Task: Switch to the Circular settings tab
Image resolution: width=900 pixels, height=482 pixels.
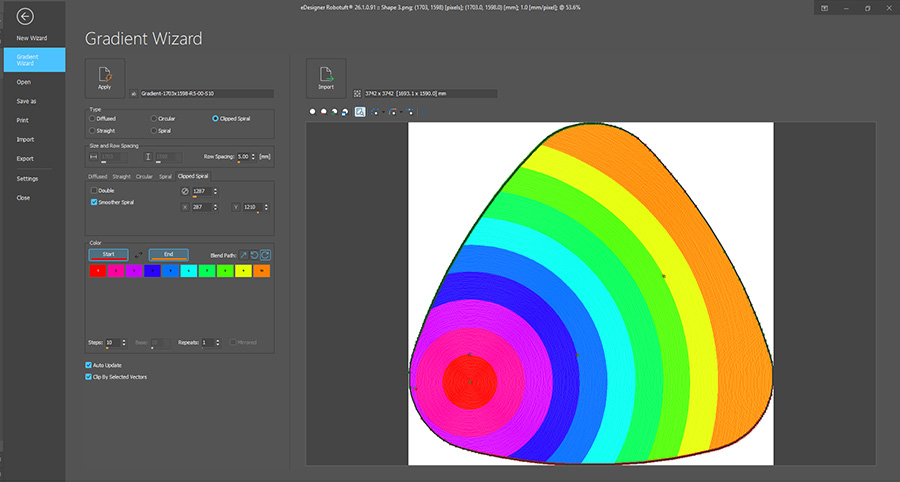Action: point(144,177)
